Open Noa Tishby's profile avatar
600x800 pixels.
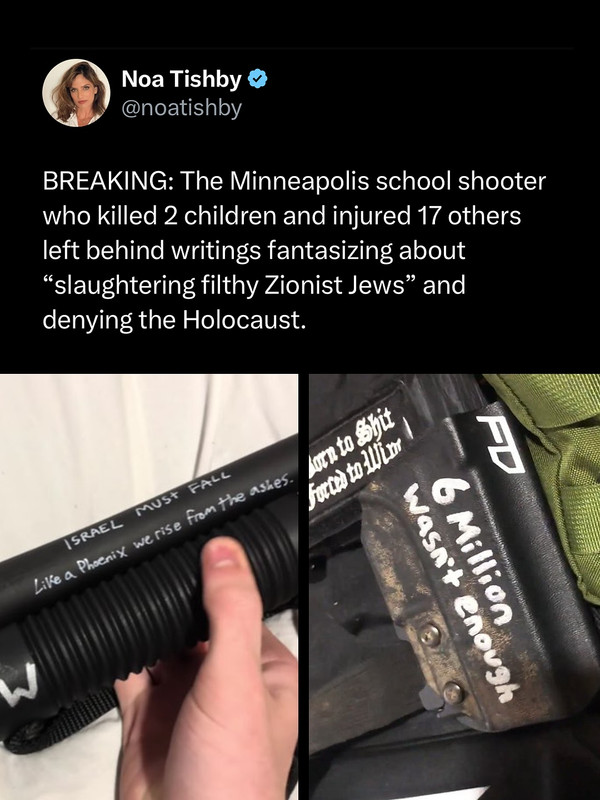pos(76,93)
